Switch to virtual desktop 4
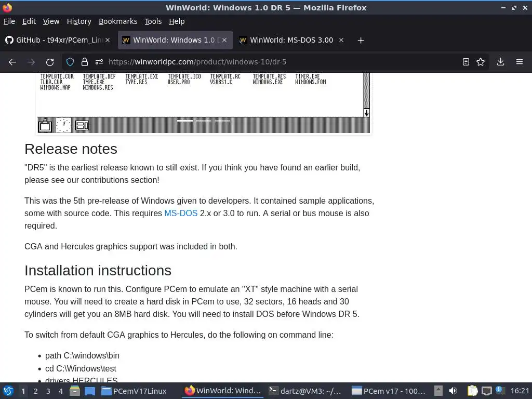The image size is (532, 399). [61, 391]
